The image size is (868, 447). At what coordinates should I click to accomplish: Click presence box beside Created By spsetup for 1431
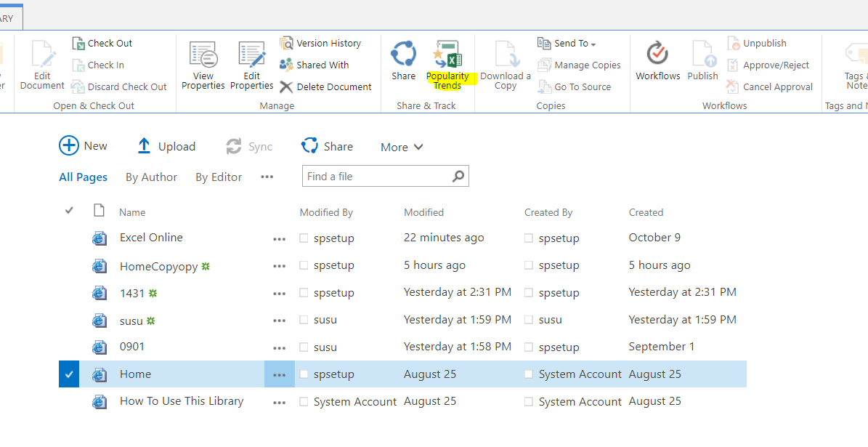(529, 292)
